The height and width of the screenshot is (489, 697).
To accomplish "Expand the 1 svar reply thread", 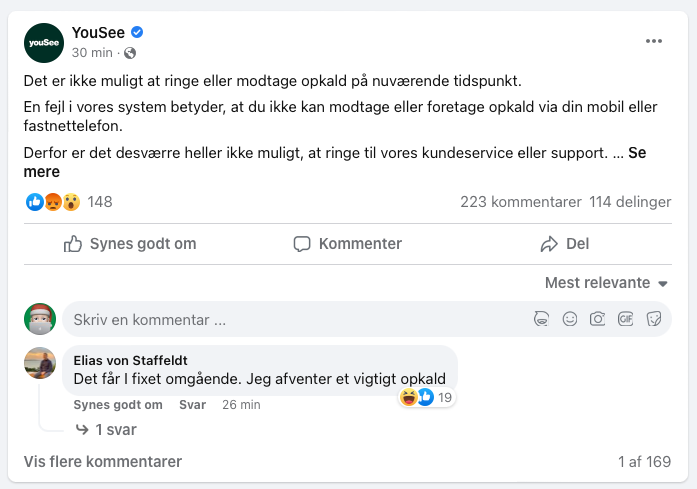I will (106, 430).
